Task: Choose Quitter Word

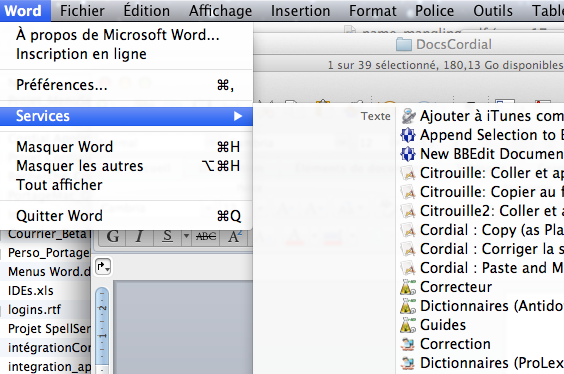Action: click(x=126, y=216)
